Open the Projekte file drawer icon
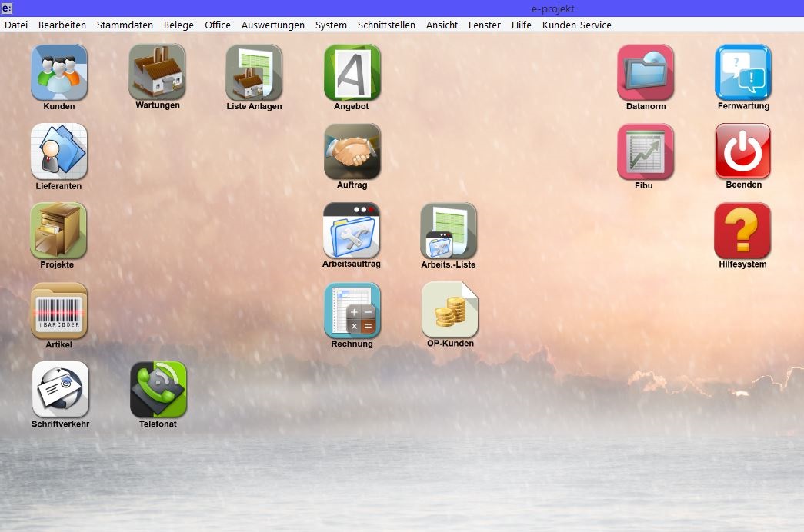Screen dimensions: 804x532 (58, 231)
